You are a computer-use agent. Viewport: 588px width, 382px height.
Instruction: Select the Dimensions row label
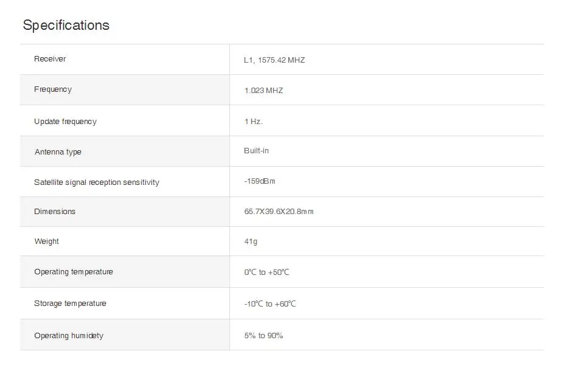pos(55,212)
